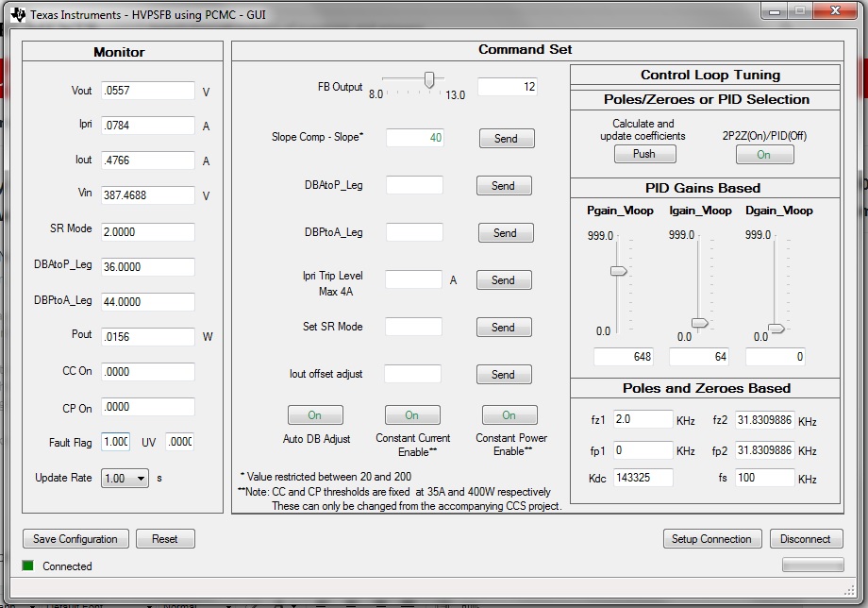
Task: Push to calculate and update coefficients
Action: 644,154
